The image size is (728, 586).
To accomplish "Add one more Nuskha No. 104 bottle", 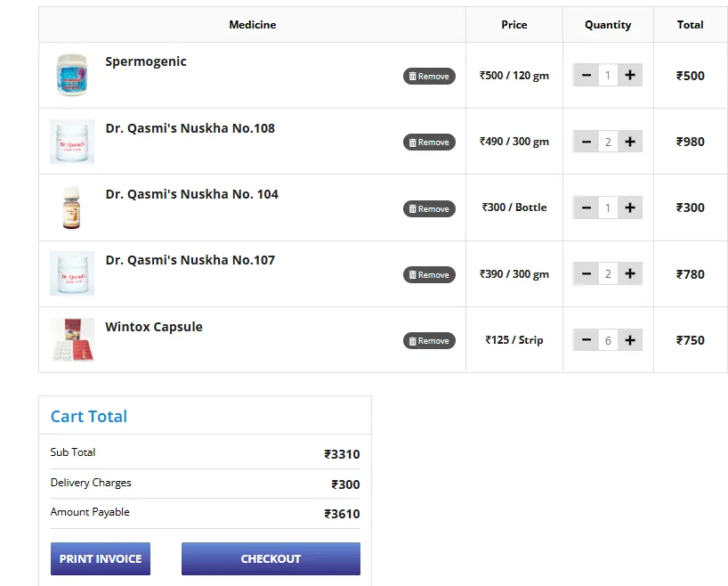I will point(630,208).
